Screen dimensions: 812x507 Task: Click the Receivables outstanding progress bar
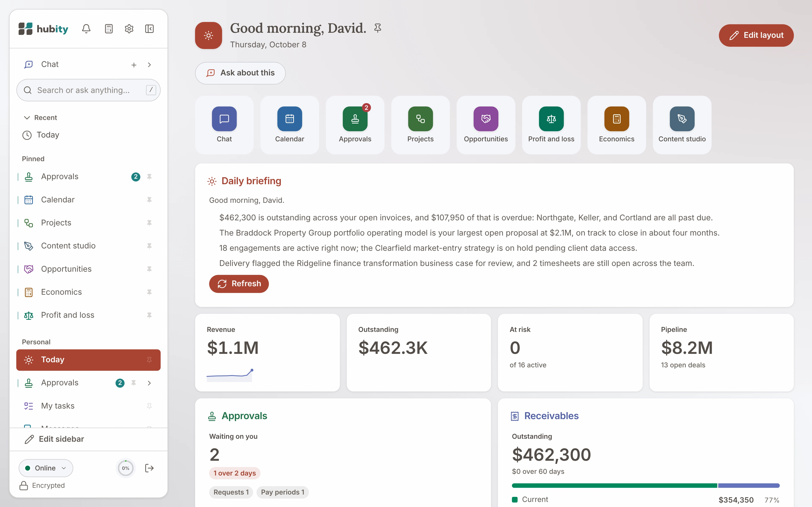pos(646,485)
